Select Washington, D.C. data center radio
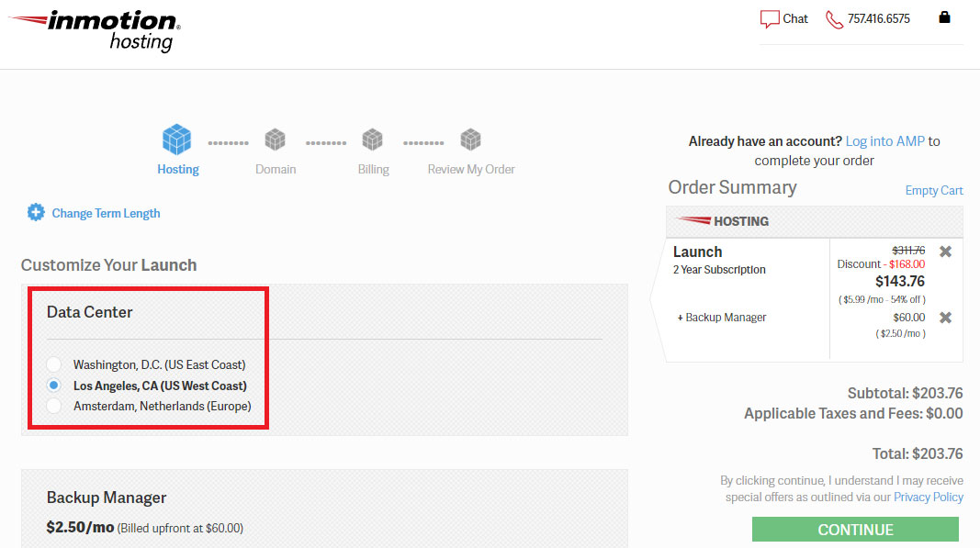Image resolution: width=980 pixels, height=548 pixels. [x=54, y=364]
